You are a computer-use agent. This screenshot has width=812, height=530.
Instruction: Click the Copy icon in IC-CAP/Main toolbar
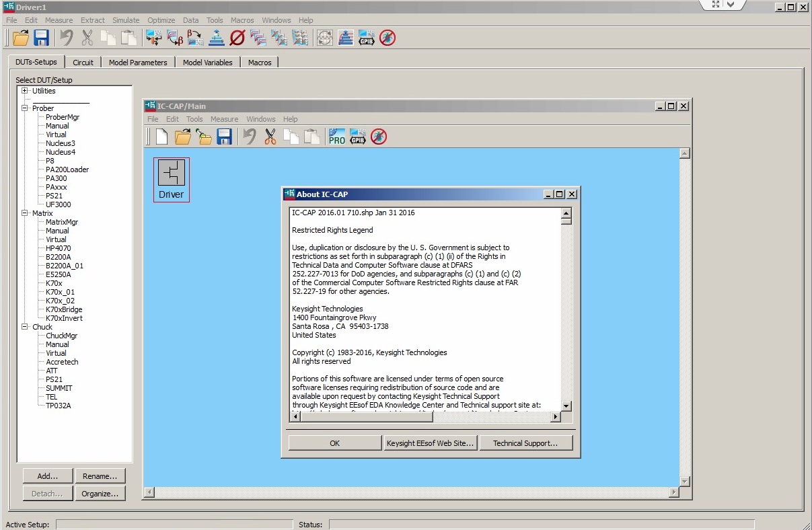coord(291,137)
